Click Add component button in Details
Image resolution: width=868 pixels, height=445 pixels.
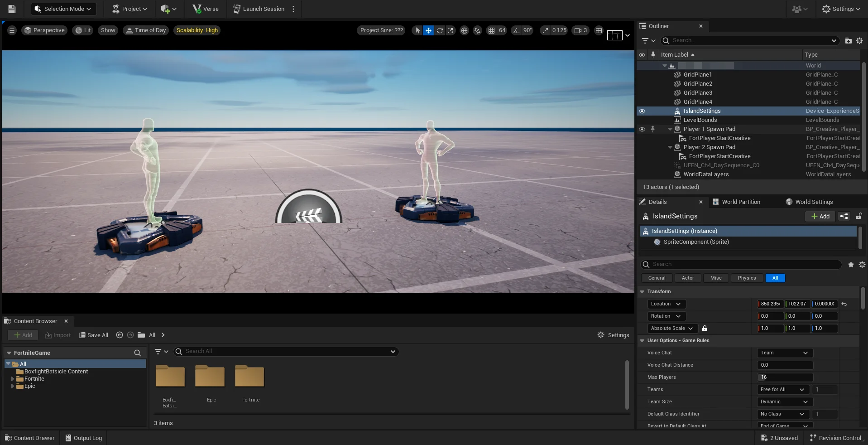click(820, 217)
